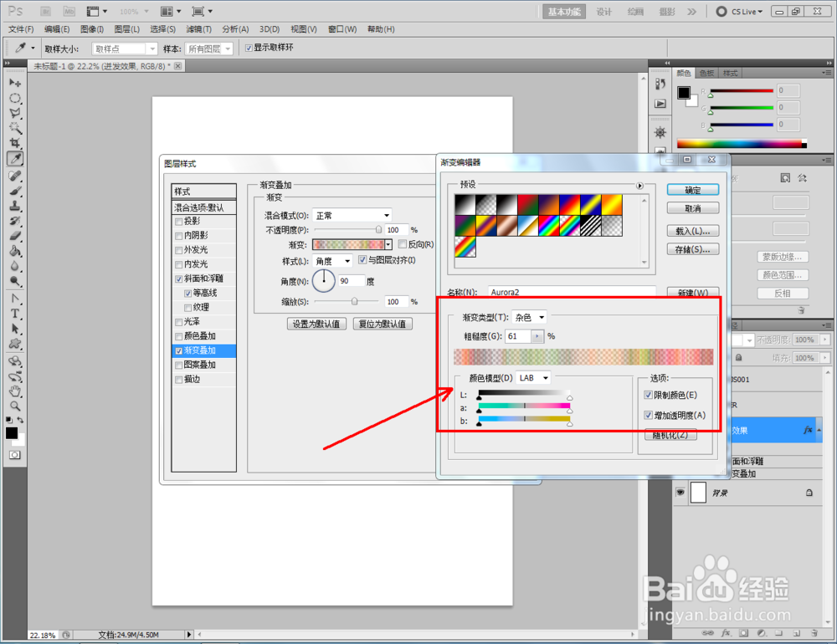
Task: Click the foreground color swatch in color panel
Action: (684, 93)
